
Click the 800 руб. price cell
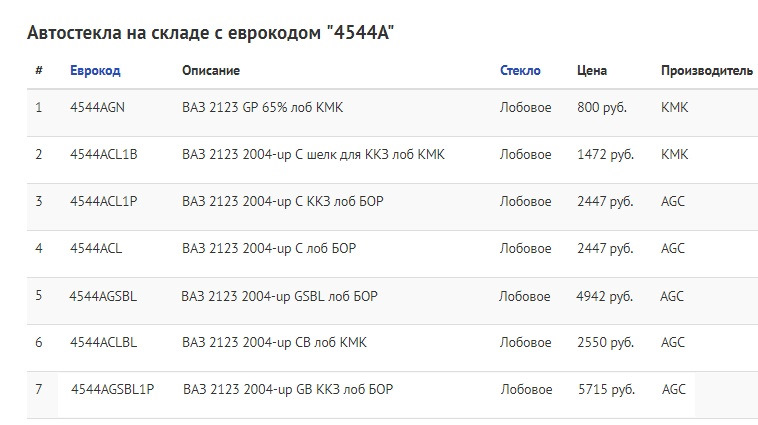602,107
